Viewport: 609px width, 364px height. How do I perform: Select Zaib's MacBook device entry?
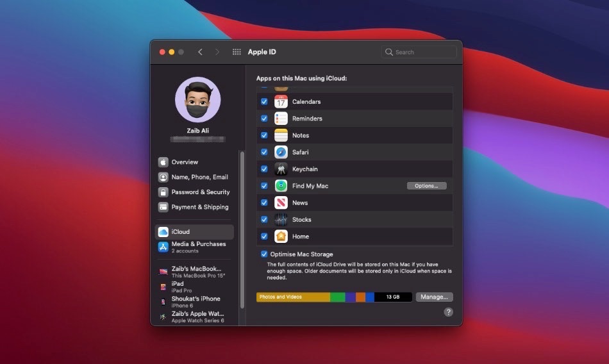(194, 272)
